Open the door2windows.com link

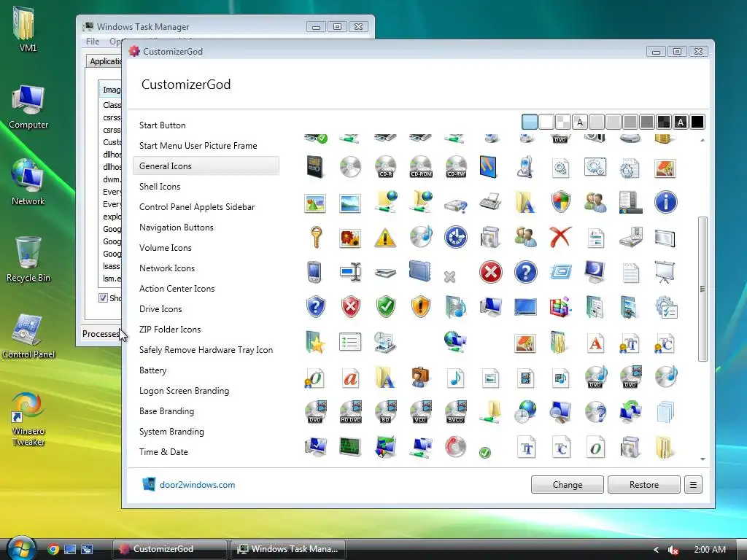197,485
